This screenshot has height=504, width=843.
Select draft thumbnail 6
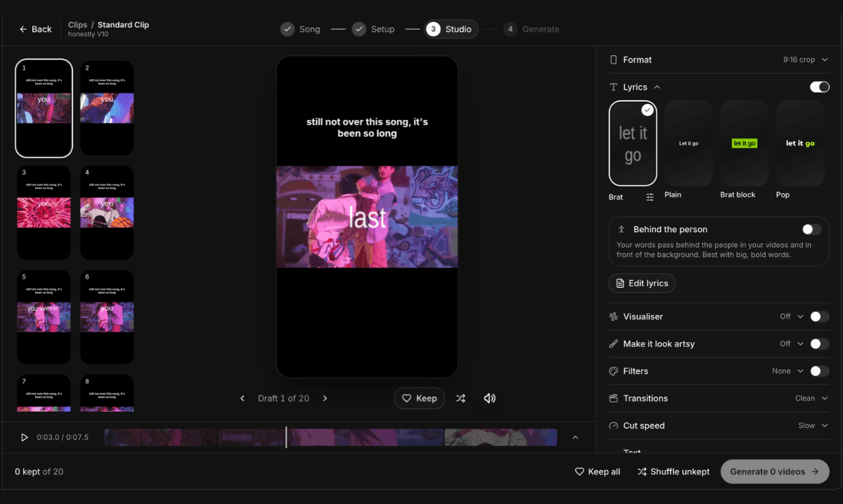coord(107,317)
